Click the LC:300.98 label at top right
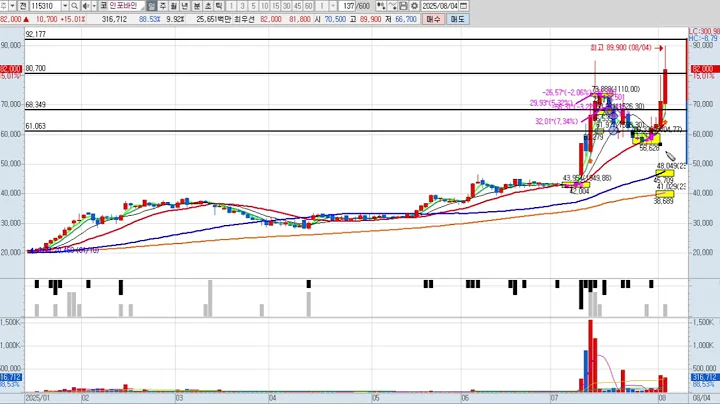 pos(704,31)
